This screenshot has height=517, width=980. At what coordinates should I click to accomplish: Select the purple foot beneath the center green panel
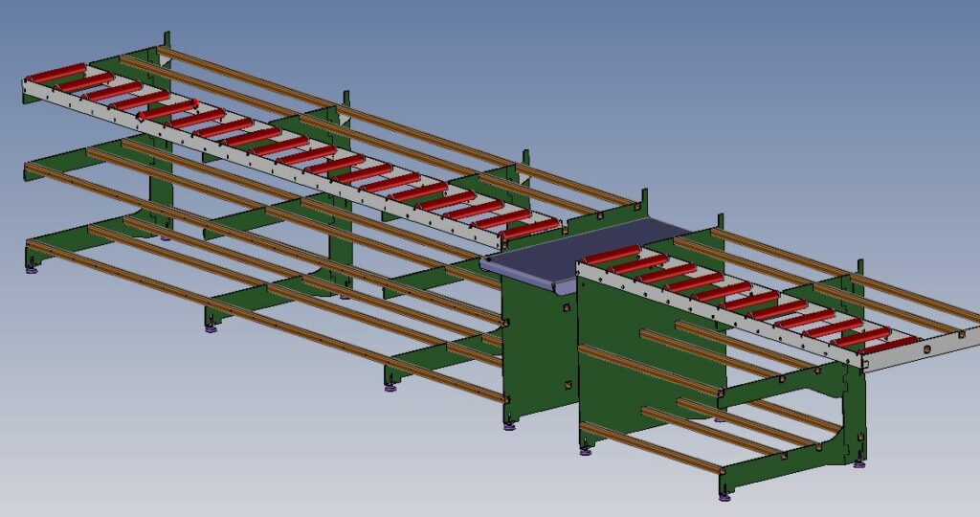point(509,425)
